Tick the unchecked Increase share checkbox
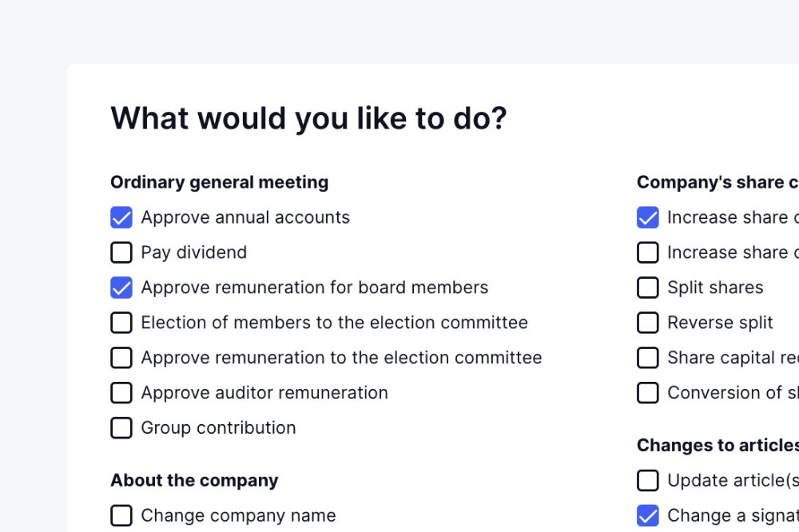 pyautogui.click(x=648, y=252)
